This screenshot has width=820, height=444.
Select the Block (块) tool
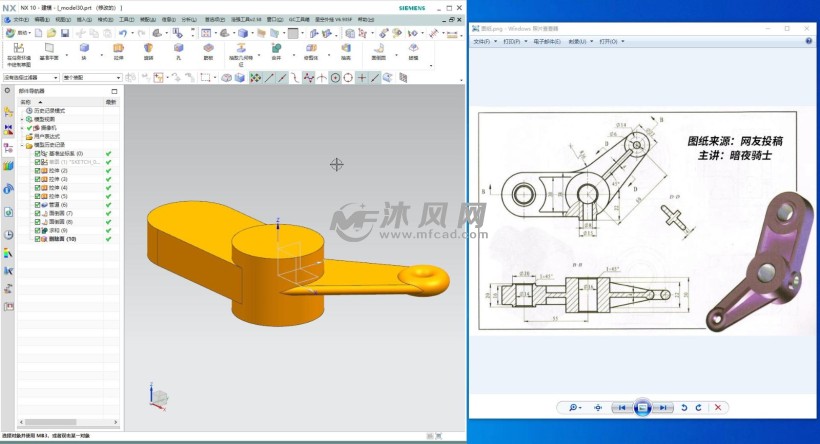(84, 52)
